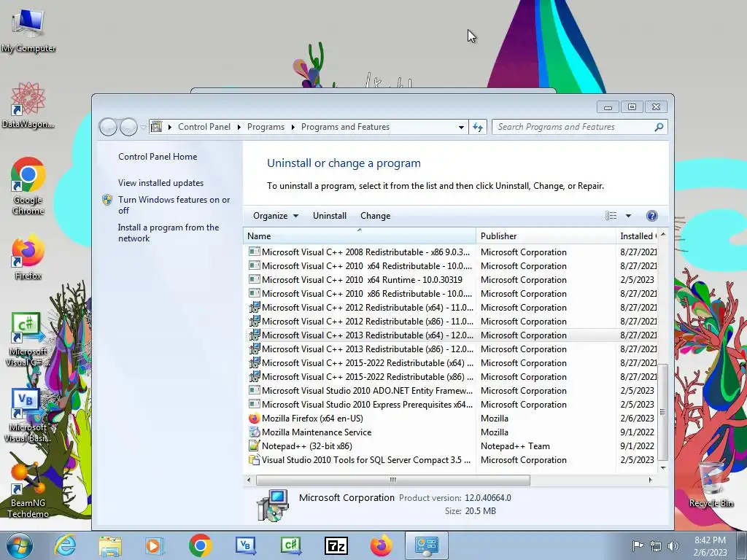This screenshot has width=747, height=560.
Task: Select Visual C++ 2008 Redistributable x86 row
Action: pyautogui.click(x=452, y=252)
